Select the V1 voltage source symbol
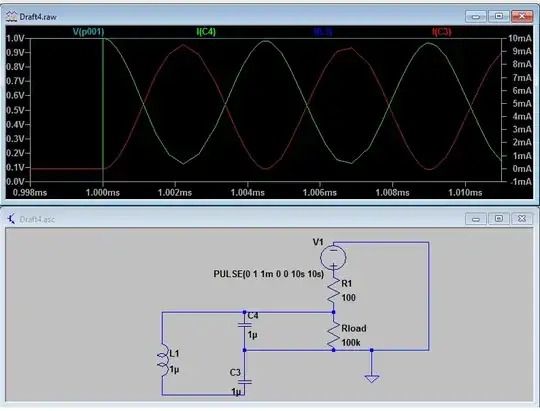 point(333,257)
